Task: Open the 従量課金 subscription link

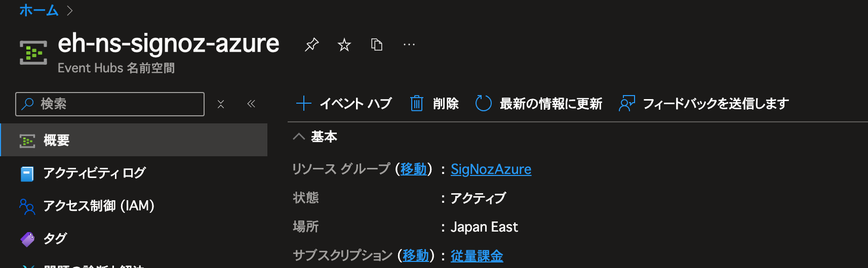Action: 477,256
